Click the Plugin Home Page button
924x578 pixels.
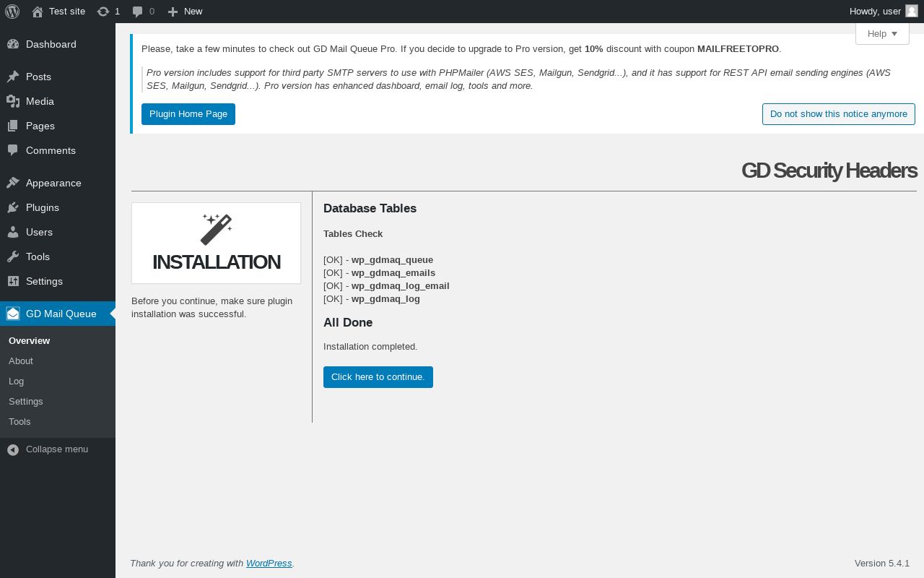click(188, 114)
